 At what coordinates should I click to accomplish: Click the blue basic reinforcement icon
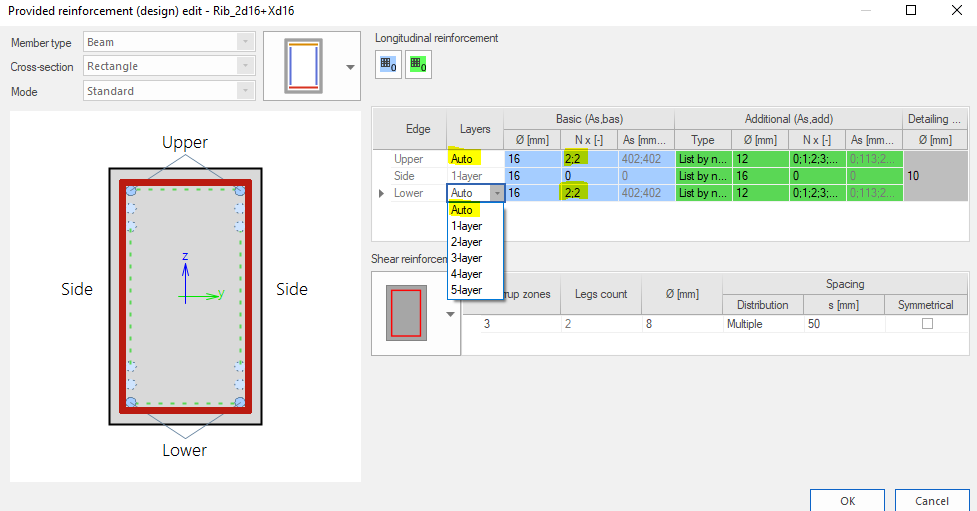(x=388, y=64)
